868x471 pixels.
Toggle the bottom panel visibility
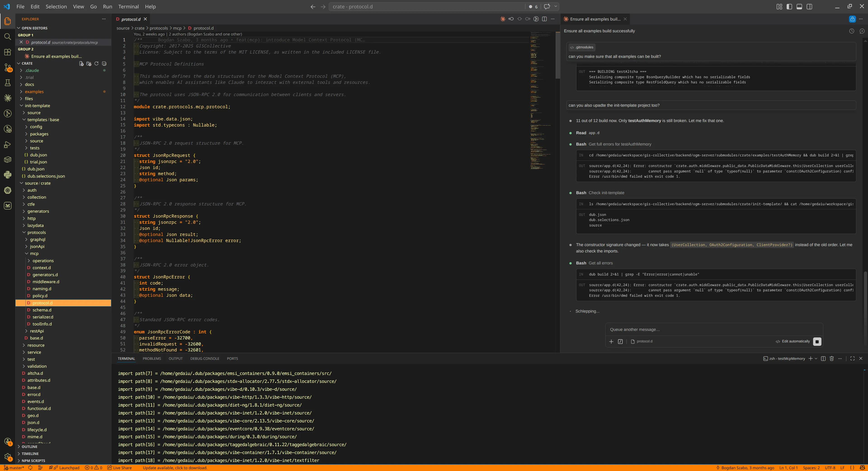coord(799,6)
